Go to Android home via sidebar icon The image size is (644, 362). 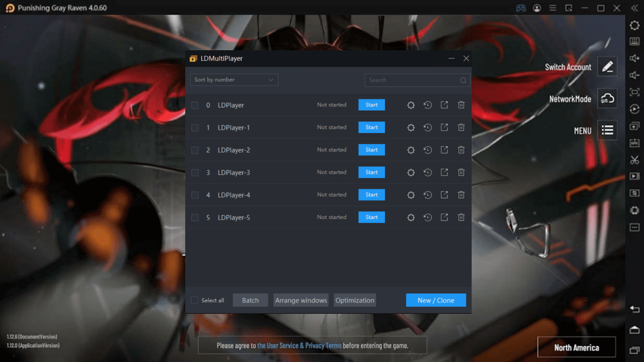coord(634,330)
